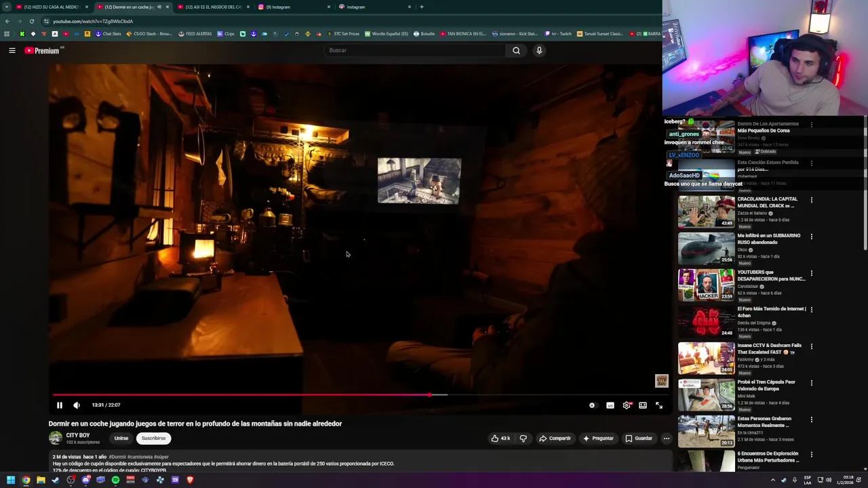Viewport: 868px width, 488px height.
Task: Click the CITY BOY watermark in the player
Action: (x=661, y=381)
